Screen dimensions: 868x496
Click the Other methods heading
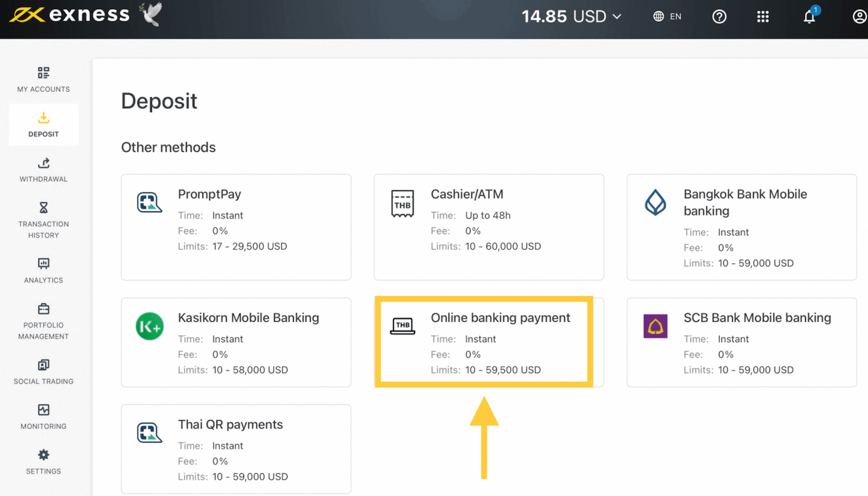point(168,148)
